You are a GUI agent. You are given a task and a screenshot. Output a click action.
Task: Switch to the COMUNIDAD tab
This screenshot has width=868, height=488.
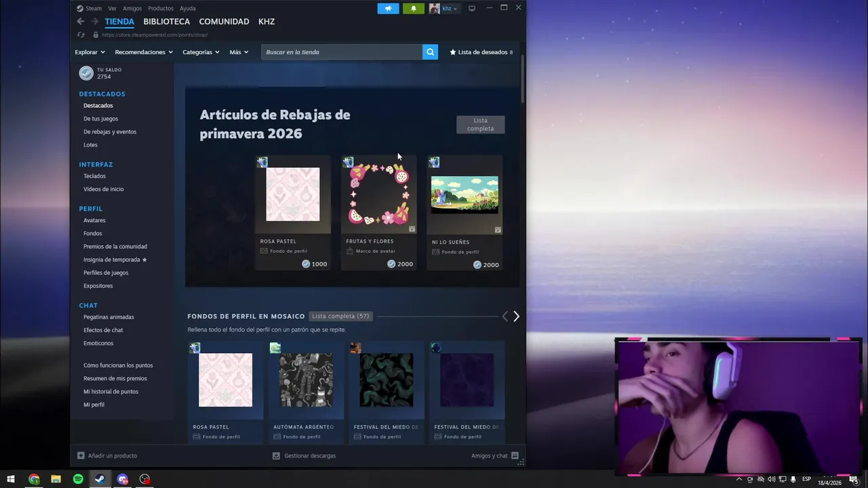[224, 22]
